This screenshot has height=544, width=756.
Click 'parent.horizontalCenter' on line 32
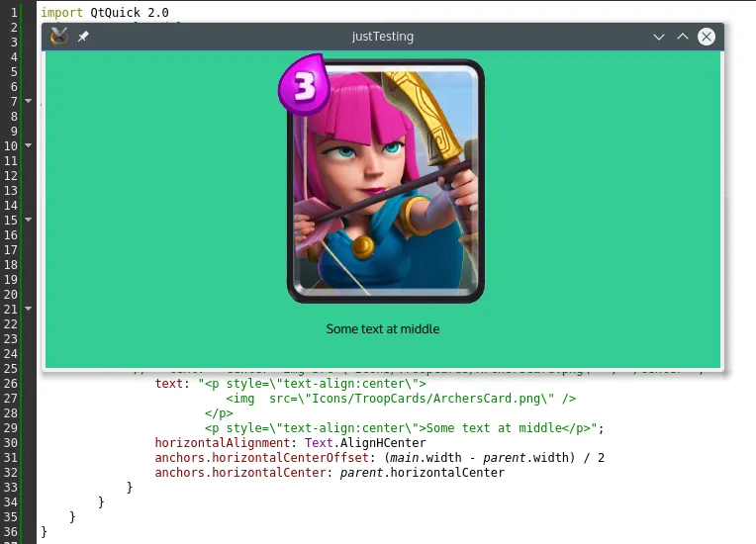(423, 473)
